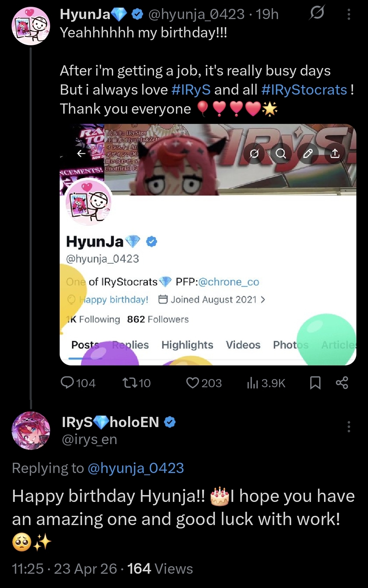The image size is (368, 588).
Task: Follow the #IRyStocrats hashtag link
Action: click(304, 90)
